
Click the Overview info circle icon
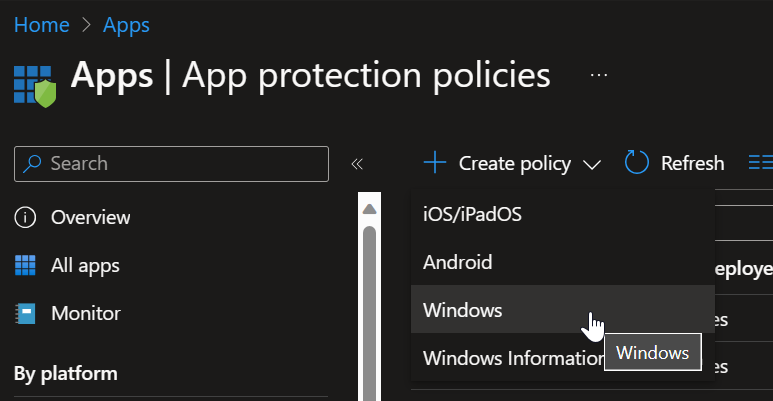coord(26,217)
